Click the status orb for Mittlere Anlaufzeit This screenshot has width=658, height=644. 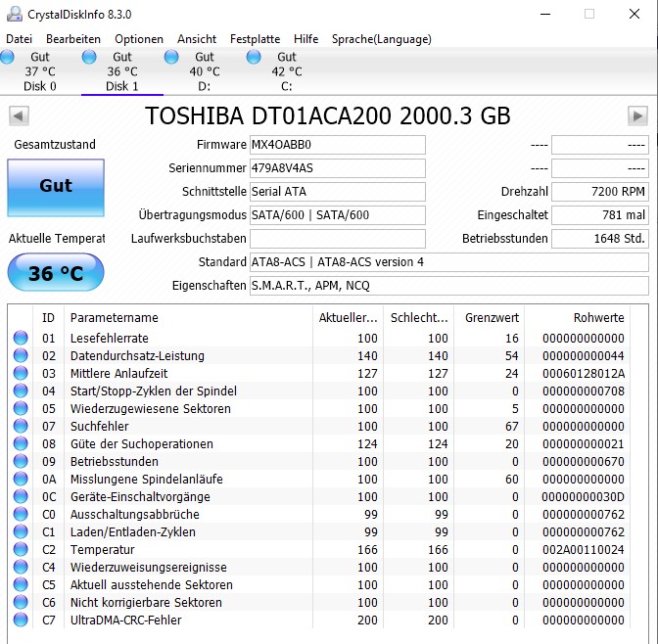pyautogui.click(x=21, y=373)
